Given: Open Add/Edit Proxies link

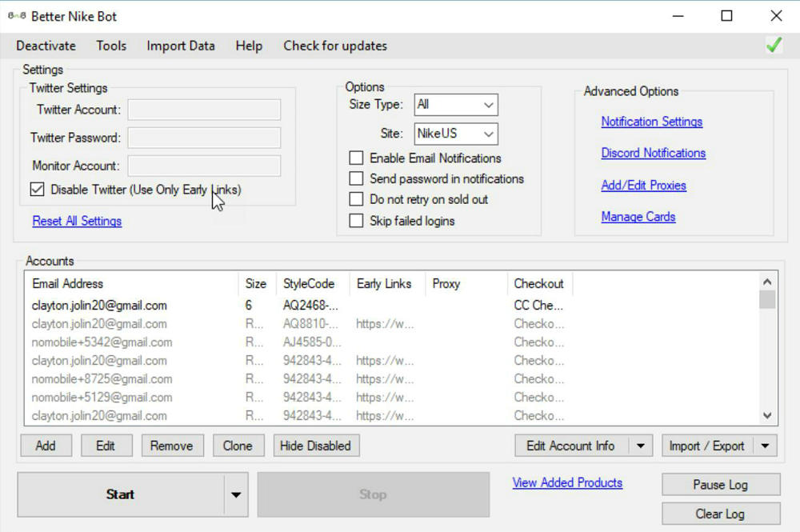Looking at the screenshot, I should pyautogui.click(x=643, y=185).
